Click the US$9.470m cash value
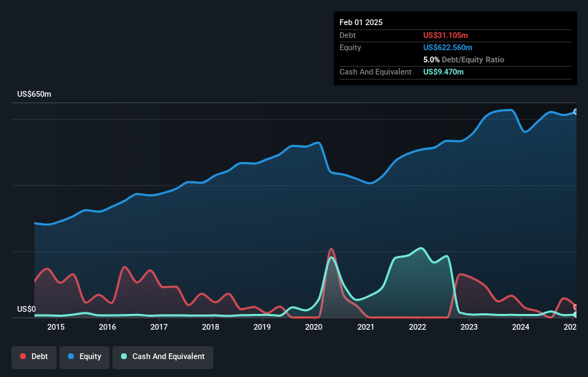The width and height of the screenshot is (588, 377). (x=443, y=72)
